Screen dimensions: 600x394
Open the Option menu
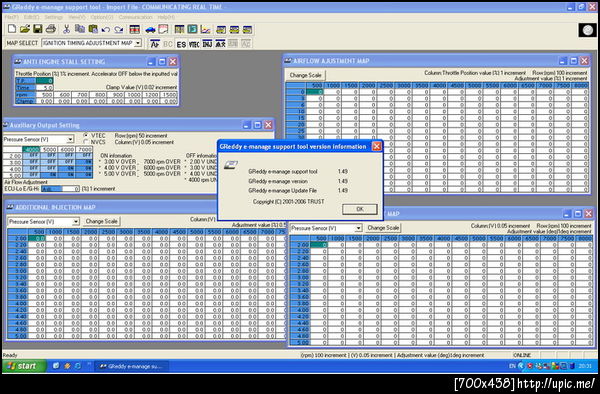point(102,17)
